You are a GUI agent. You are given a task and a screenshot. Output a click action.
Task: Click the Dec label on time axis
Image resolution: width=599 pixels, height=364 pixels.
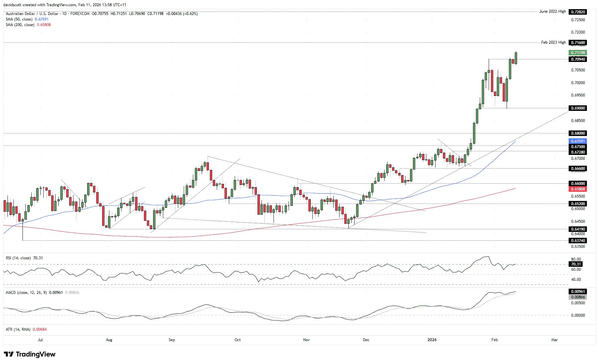tap(366, 340)
